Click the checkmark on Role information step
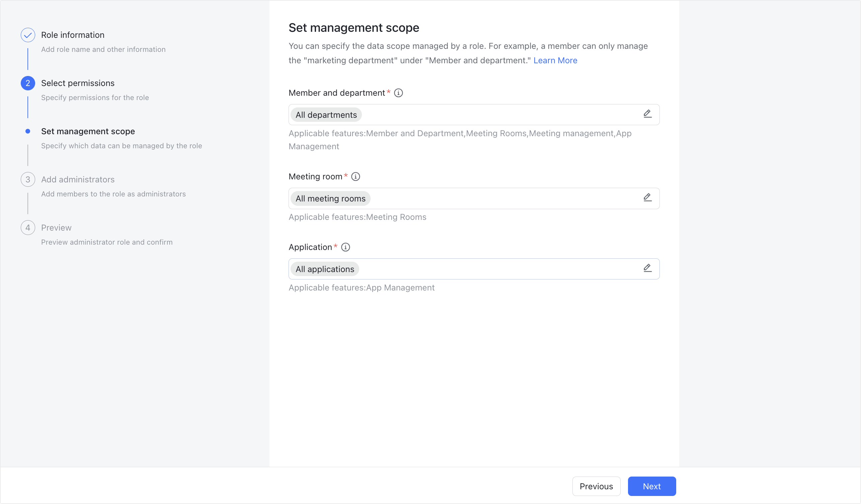The width and height of the screenshot is (861, 504). point(28,34)
